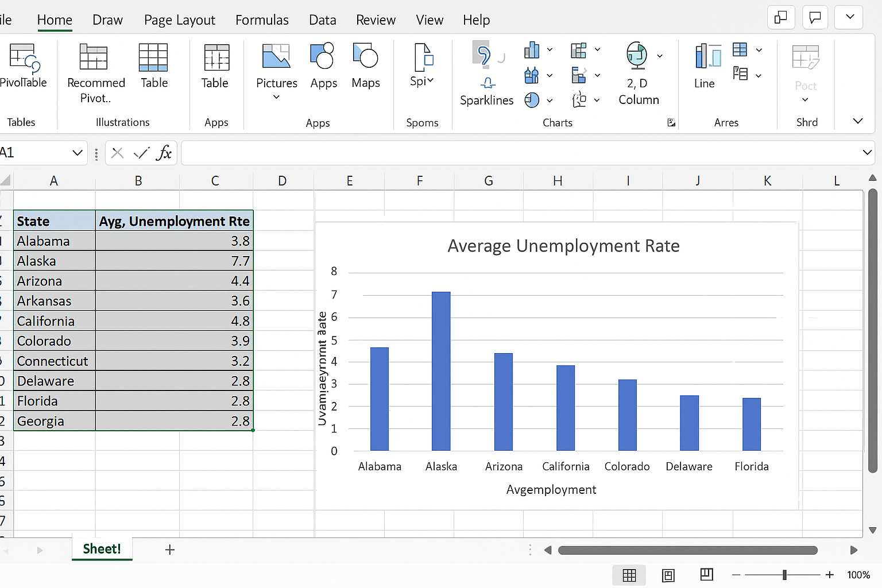Open the Page Layout tab

(179, 20)
